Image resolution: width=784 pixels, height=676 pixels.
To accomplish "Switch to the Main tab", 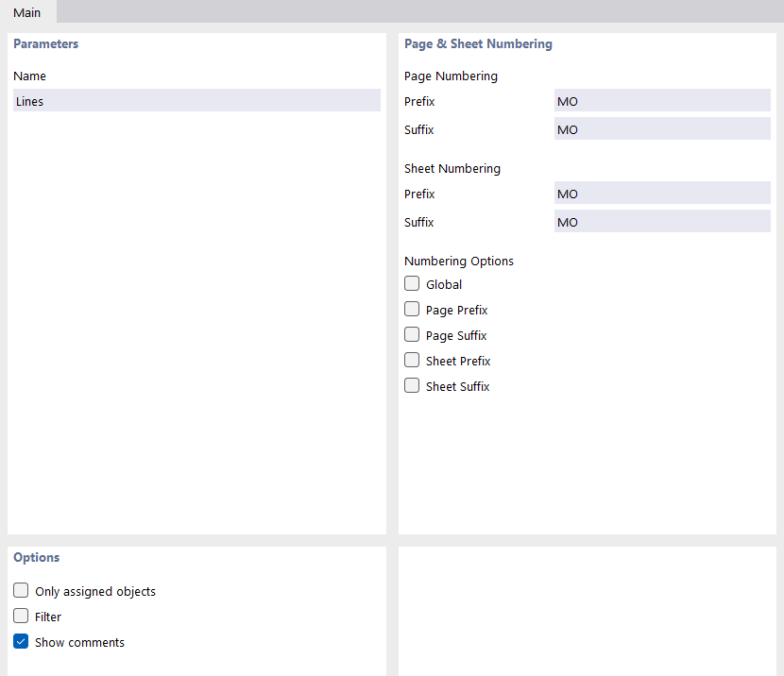I will (27, 12).
